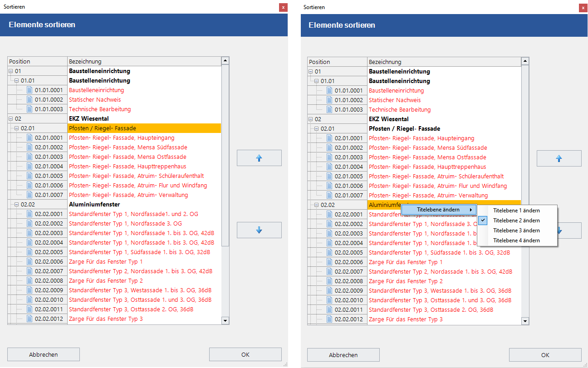
Task: Choose Titelebene 1 ändern from the submenu
Action: tap(516, 211)
